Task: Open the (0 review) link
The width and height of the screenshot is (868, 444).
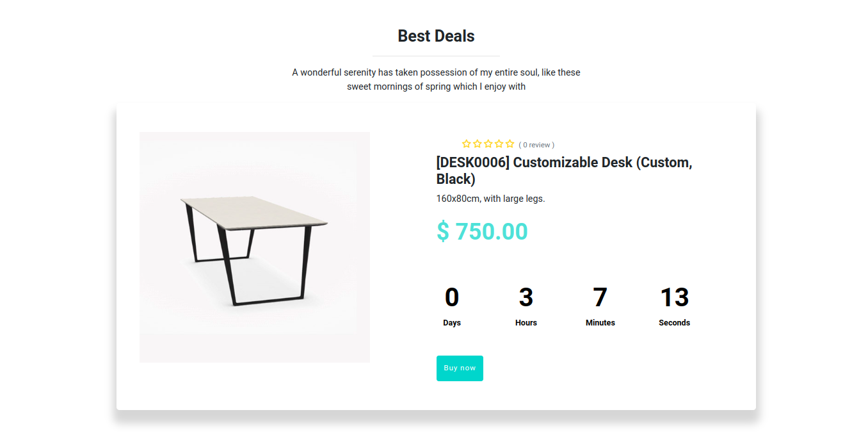Action: (x=536, y=145)
